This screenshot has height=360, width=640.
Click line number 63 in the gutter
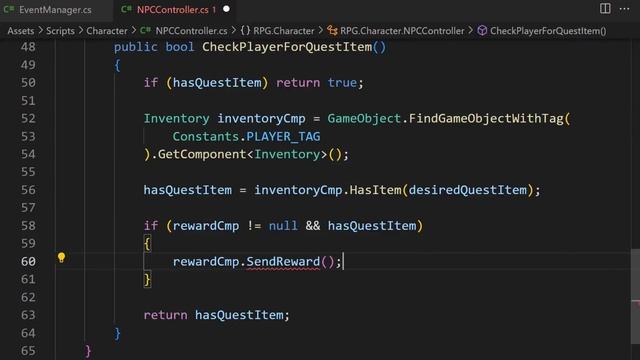click(x=28, y=315)
